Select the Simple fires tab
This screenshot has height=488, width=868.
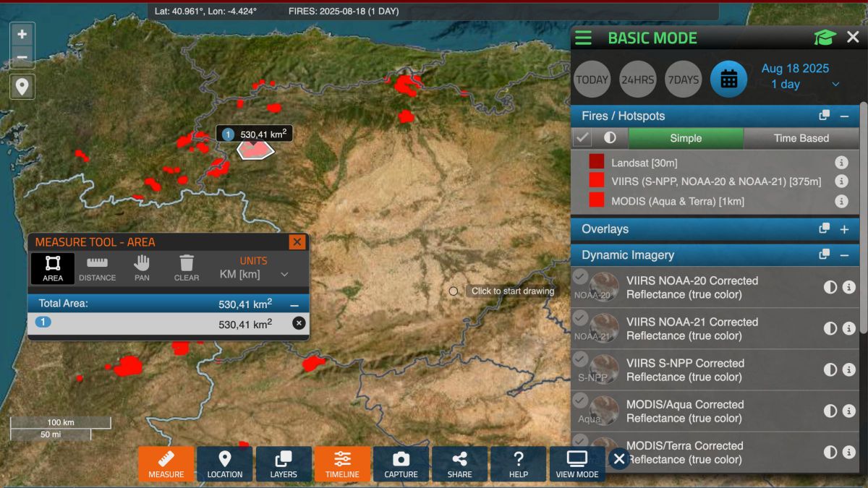[x=686, y=138]
